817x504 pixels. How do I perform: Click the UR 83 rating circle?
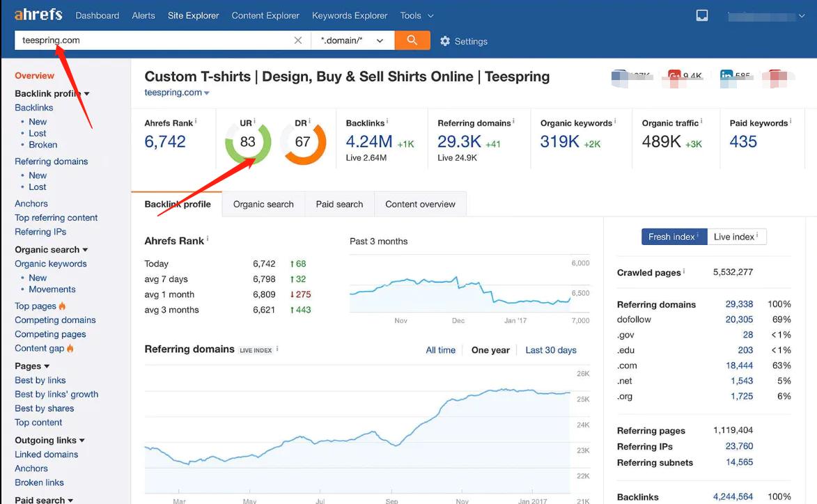coord(247,142)
